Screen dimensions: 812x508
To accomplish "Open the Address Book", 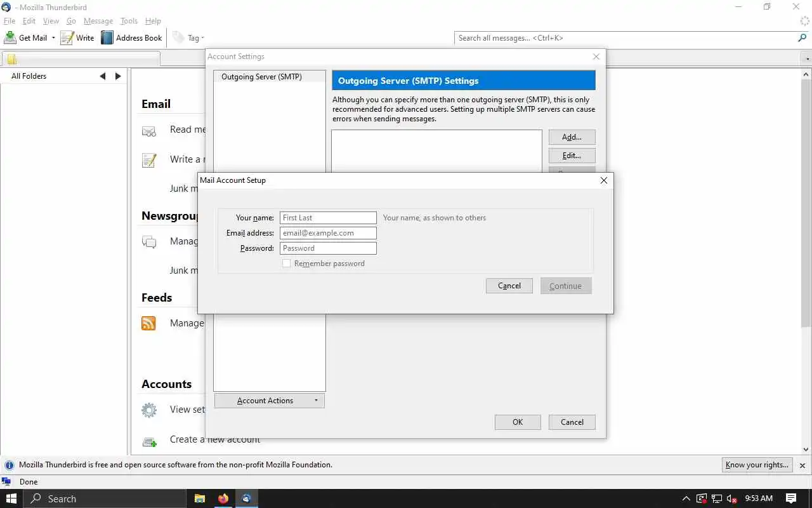I will pos(132,37).
